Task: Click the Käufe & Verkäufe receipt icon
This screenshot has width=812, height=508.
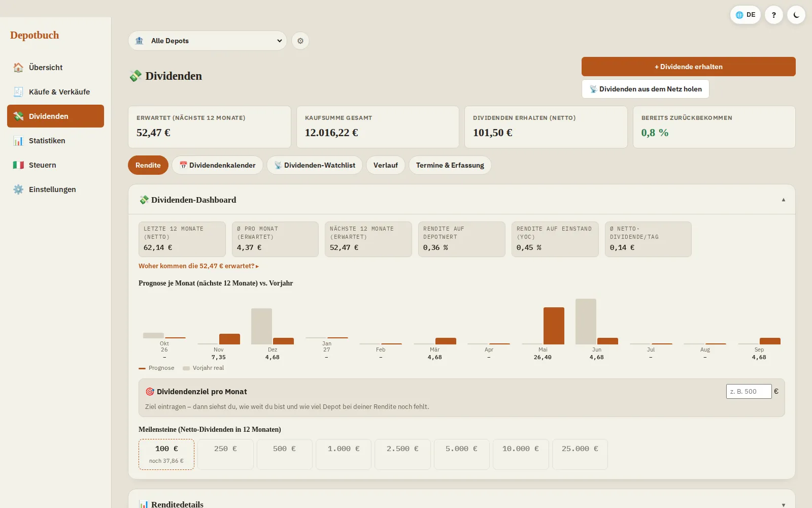Action: 18,92
